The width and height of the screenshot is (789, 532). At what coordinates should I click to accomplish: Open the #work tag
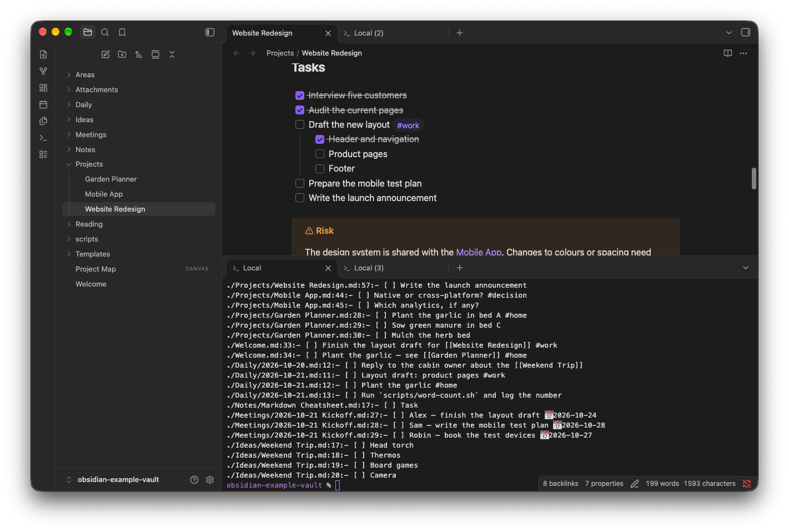[408, 126]
